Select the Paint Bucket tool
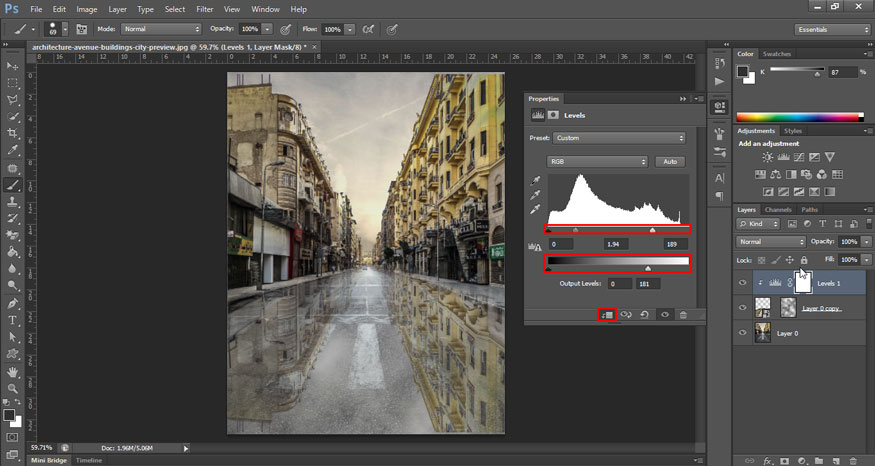Screen dimensions: 875x466 coord(12,252)
